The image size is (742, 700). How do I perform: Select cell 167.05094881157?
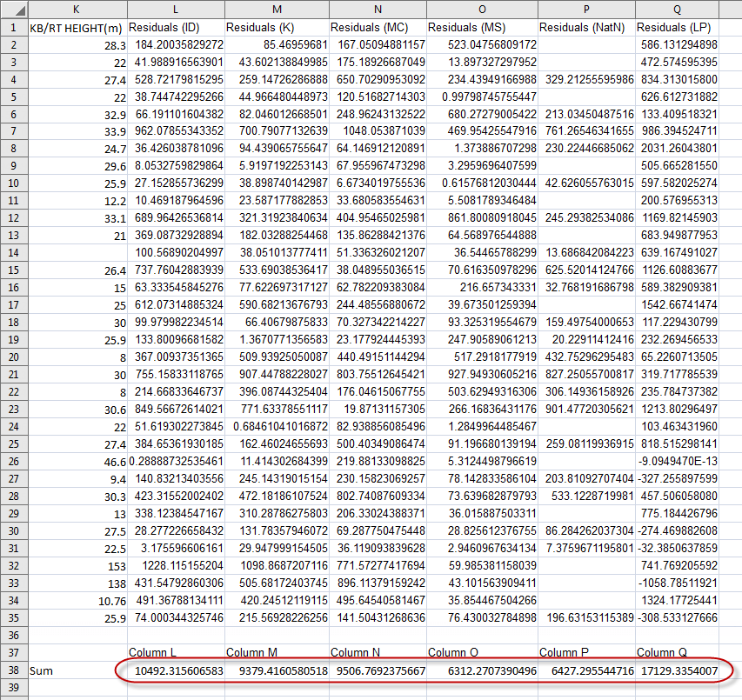[378, 45]
